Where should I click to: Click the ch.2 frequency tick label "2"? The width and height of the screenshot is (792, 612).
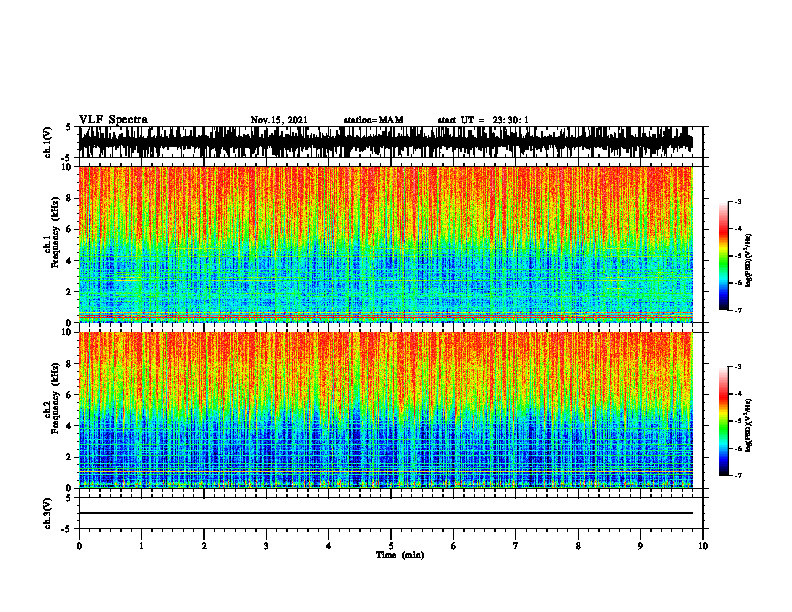tap(70, 457)
